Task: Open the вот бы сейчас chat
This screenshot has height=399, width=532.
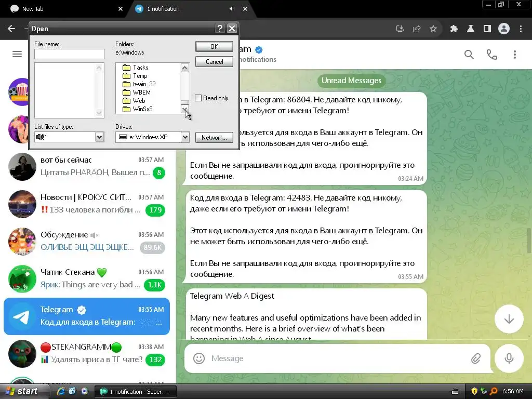Action: click(x=87, y=167)
